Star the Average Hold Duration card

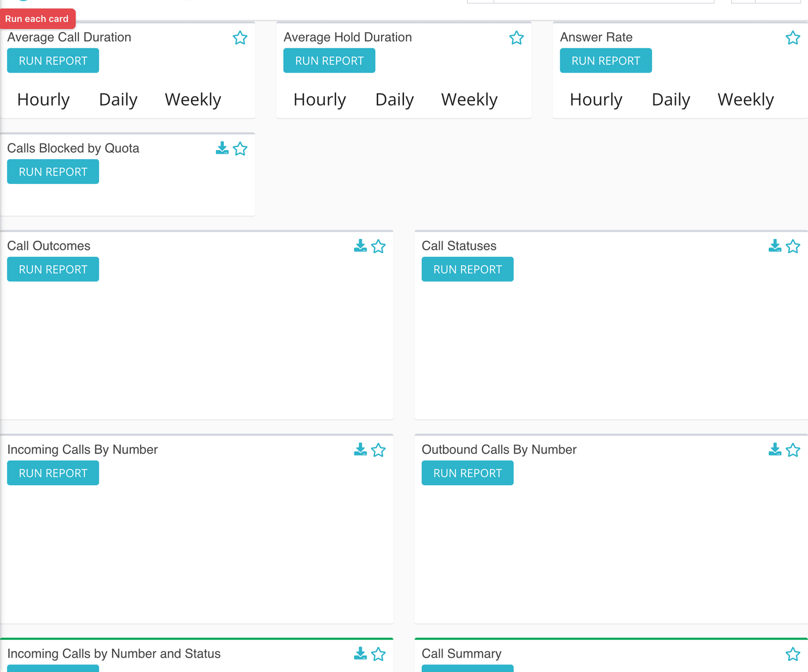tap(517, 38)
